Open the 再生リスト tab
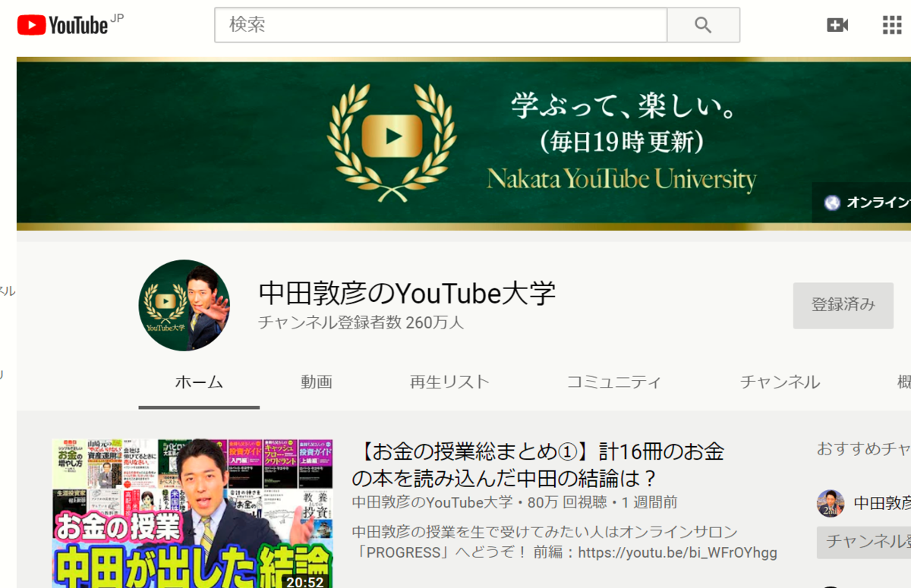Viewport: 911px width, 588px height. click(449, 382)
